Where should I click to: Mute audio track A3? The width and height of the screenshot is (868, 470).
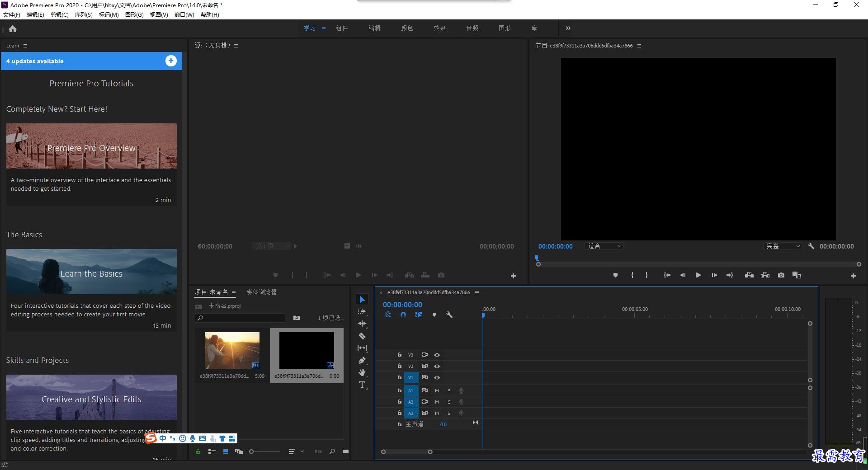(x=437, y=413)
